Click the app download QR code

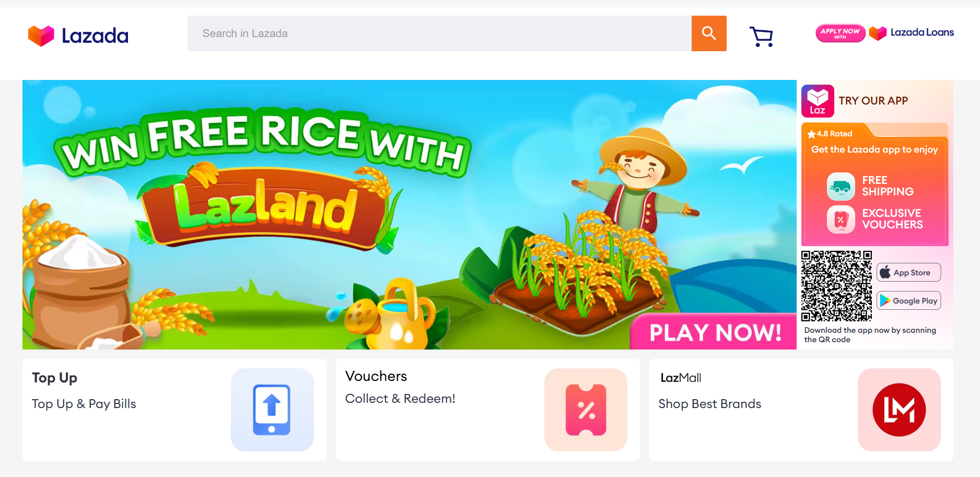coord(837,286)
